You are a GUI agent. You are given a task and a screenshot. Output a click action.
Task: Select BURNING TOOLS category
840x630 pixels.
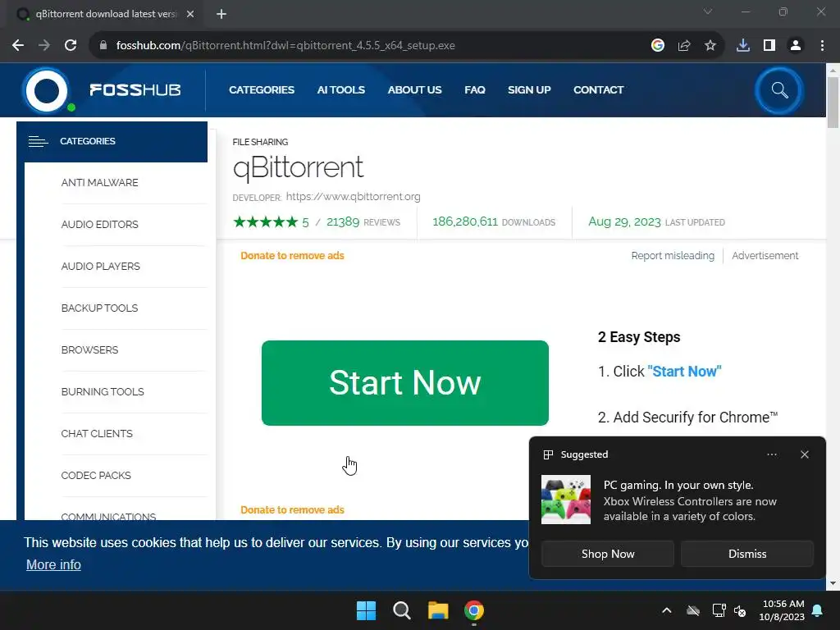coord(103,391)
